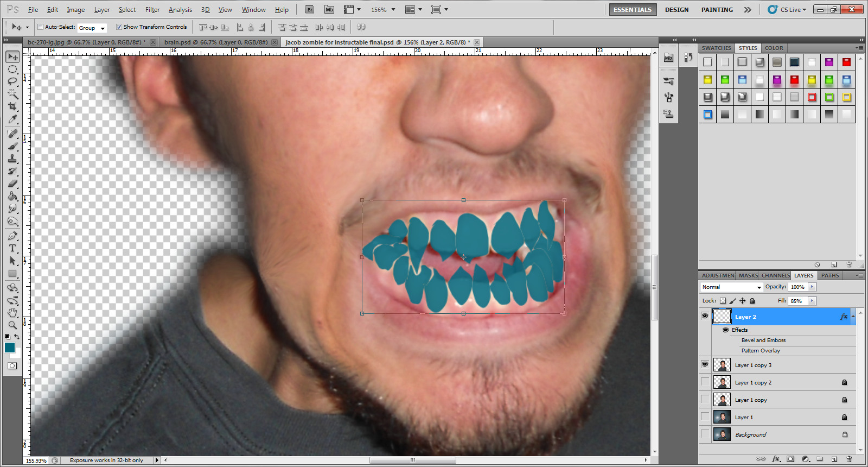Image resolution: width=868 pixels, height=467 pixels.
Task: Select the Brush tool
Action: click(x=12, y=146)
